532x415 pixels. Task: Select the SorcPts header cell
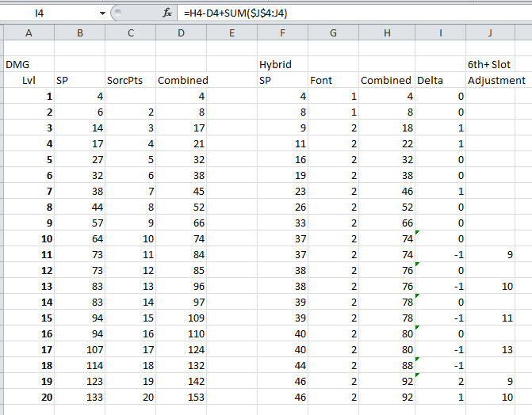pos(130,80)
